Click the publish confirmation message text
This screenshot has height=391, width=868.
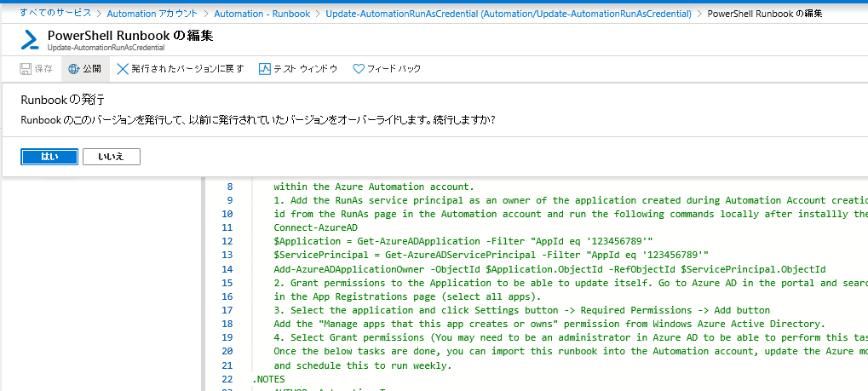tap(257, 119)
